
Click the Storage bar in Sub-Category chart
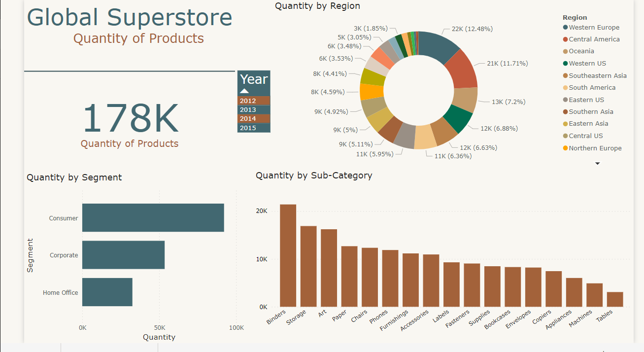click(308, 266)
